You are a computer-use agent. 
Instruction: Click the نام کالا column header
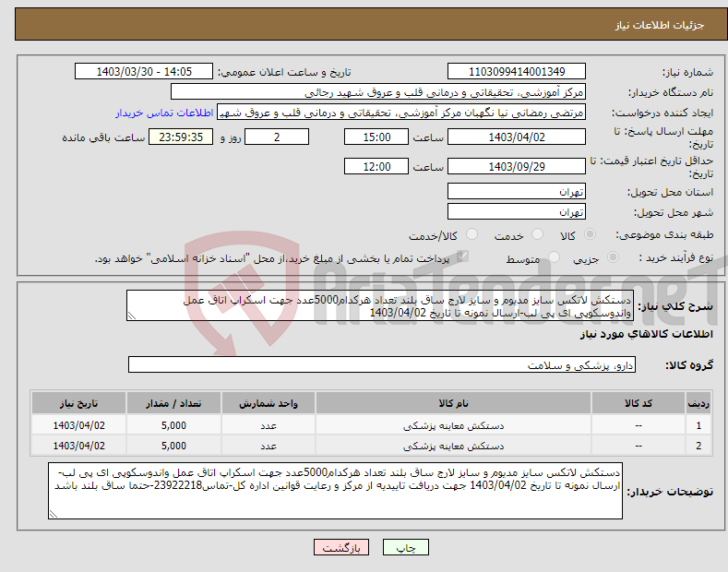point(453,403)
